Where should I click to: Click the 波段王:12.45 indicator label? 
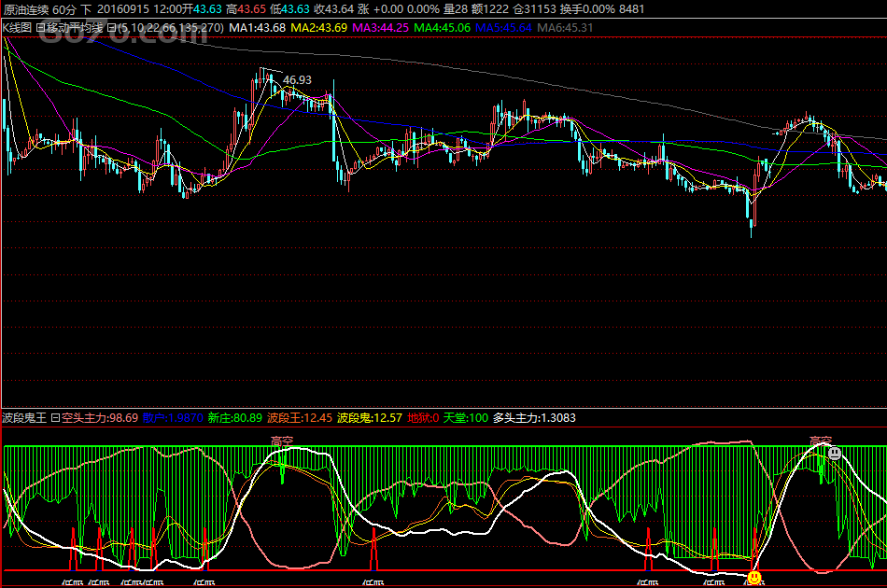(299, 417)
